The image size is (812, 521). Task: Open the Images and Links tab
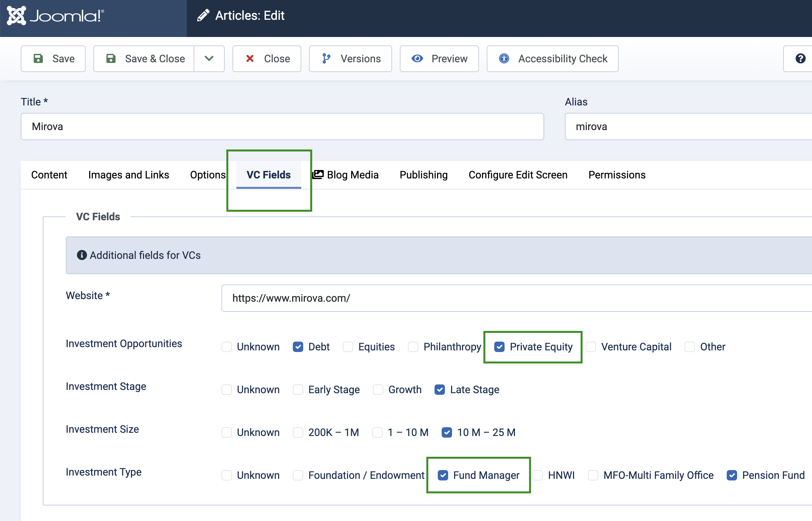click(128, 175)
